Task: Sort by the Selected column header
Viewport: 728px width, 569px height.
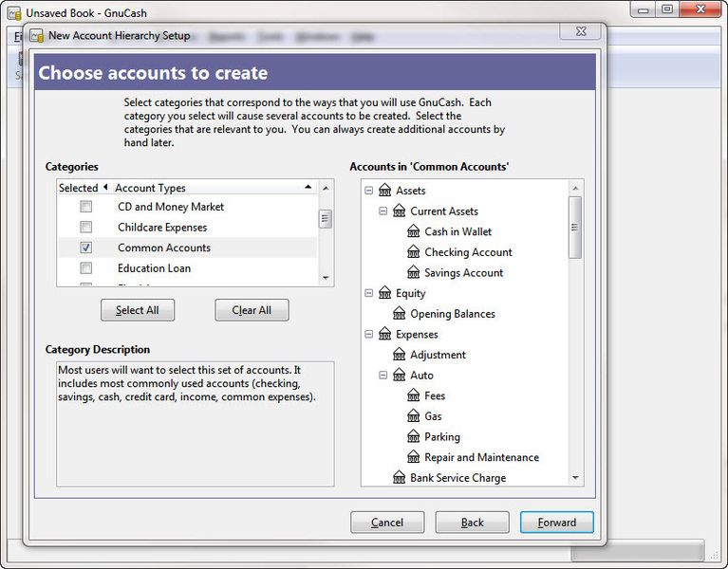Action: pyautogui.click(x=84, y=188)
